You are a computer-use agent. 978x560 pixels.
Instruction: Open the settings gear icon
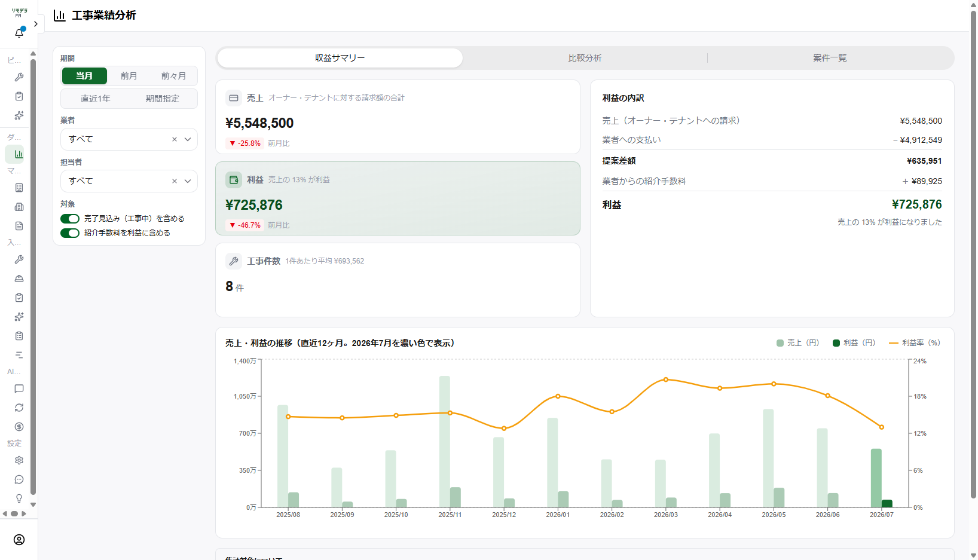19,460
